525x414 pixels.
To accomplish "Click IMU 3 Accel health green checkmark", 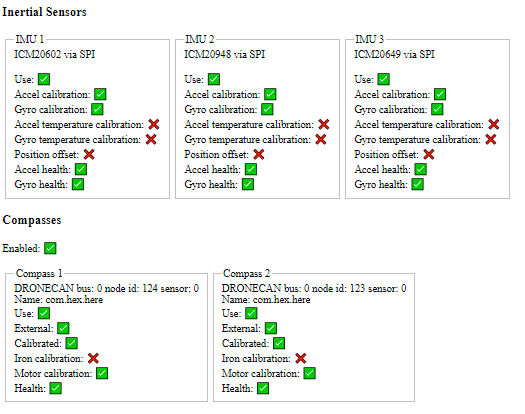I will coord(421,169).
